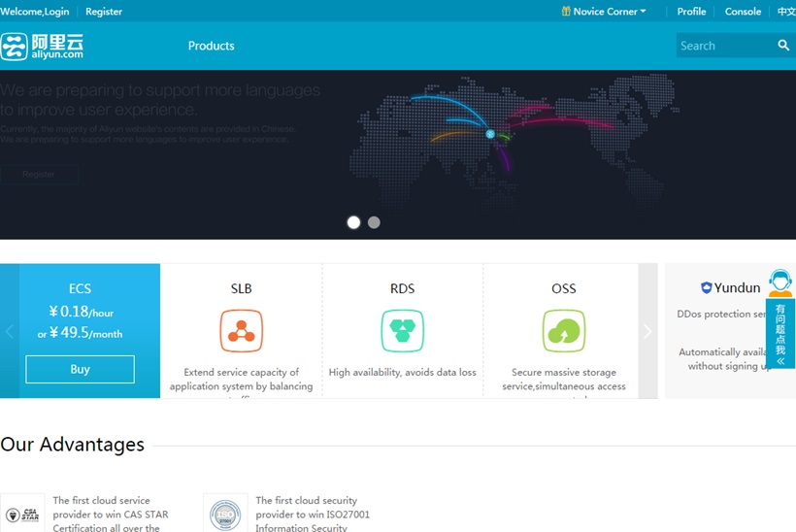The height and width of the screenshot is (532, 796).
Task: Select the first banner slide dot
Action: point(354,222)
